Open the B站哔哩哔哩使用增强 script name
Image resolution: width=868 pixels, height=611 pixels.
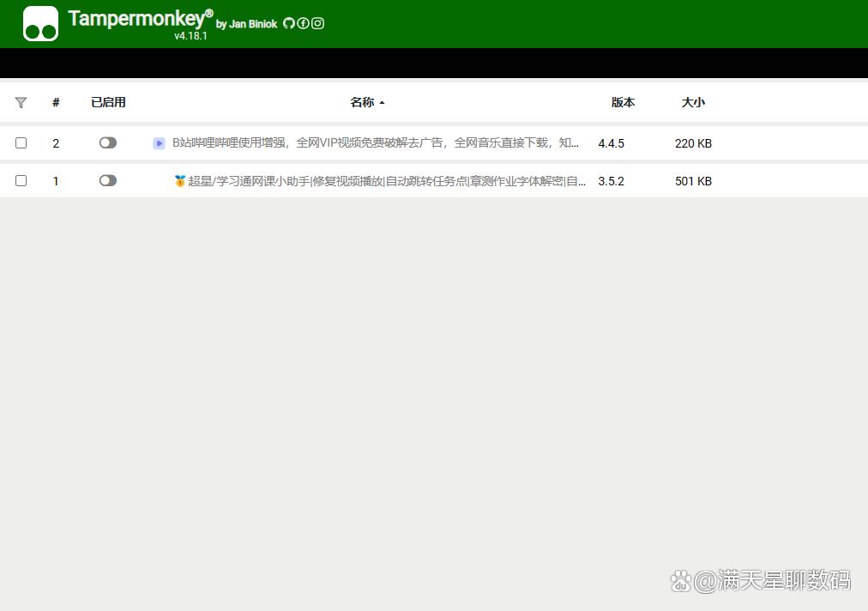(376, 143)
